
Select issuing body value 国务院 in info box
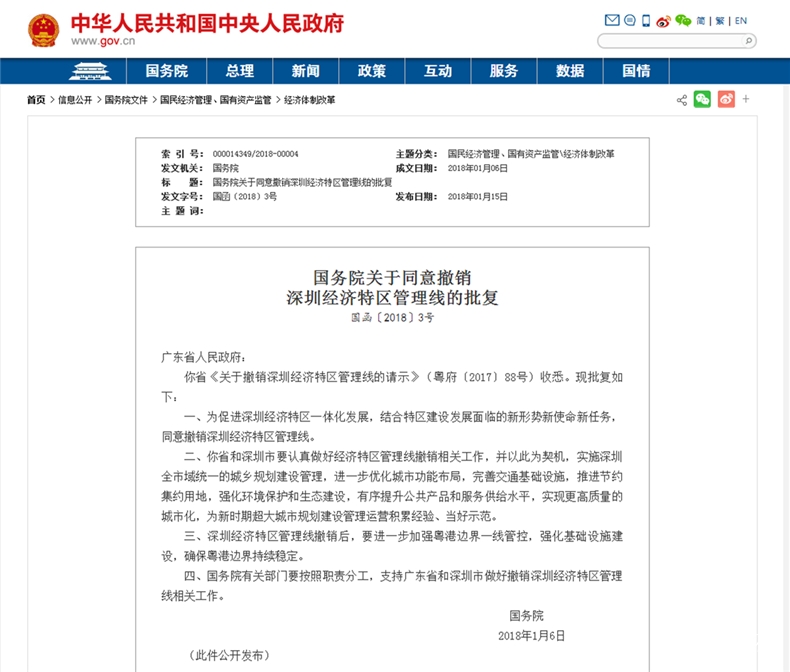coord(226,168)
